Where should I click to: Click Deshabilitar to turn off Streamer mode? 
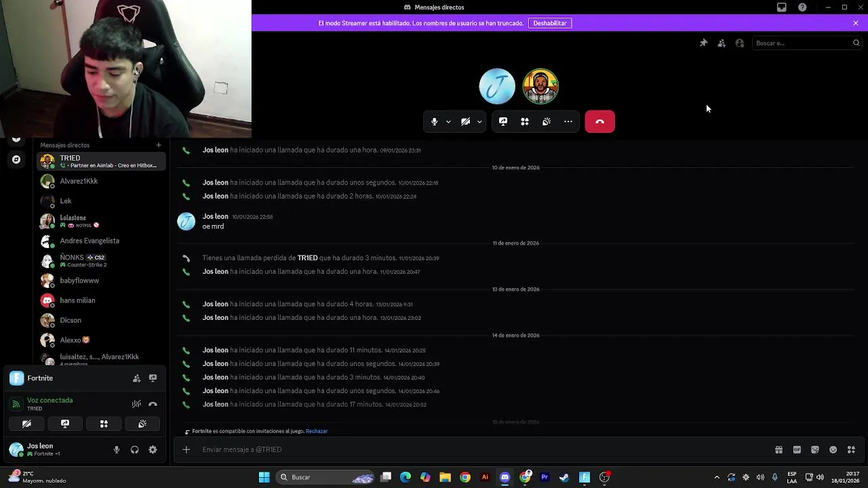pyautogui.click(x=550, y=23)
